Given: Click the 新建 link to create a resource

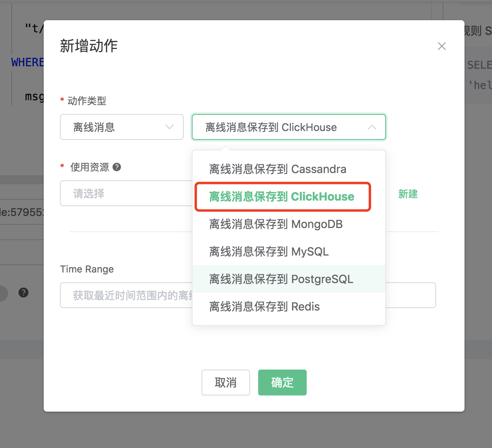Looking at the screenshot, I should point(408,194).
